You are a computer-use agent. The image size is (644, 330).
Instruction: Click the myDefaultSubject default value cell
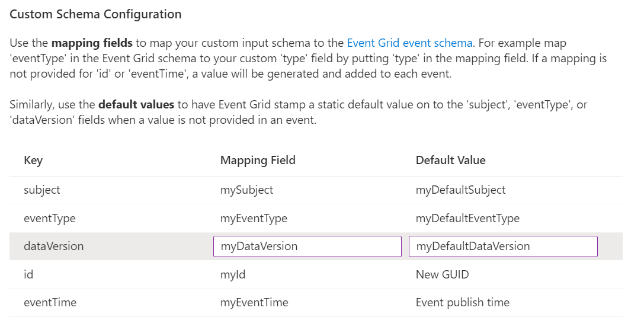coord(461,190)
